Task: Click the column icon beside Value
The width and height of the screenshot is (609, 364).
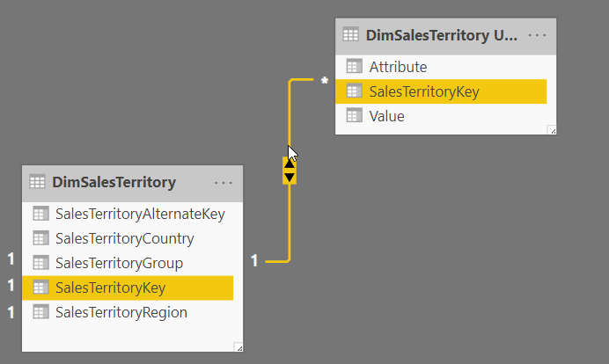Action: coord(355,115)
